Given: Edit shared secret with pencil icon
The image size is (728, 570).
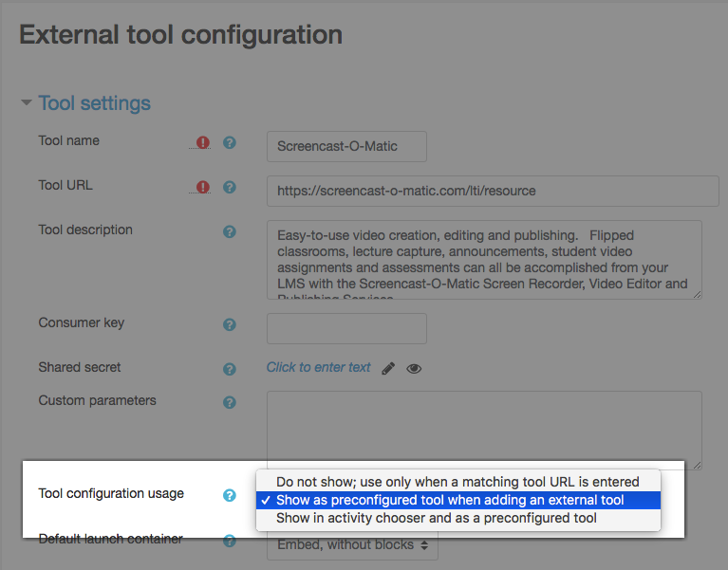Looking at the screenshot, I should (x=388, y=368).
